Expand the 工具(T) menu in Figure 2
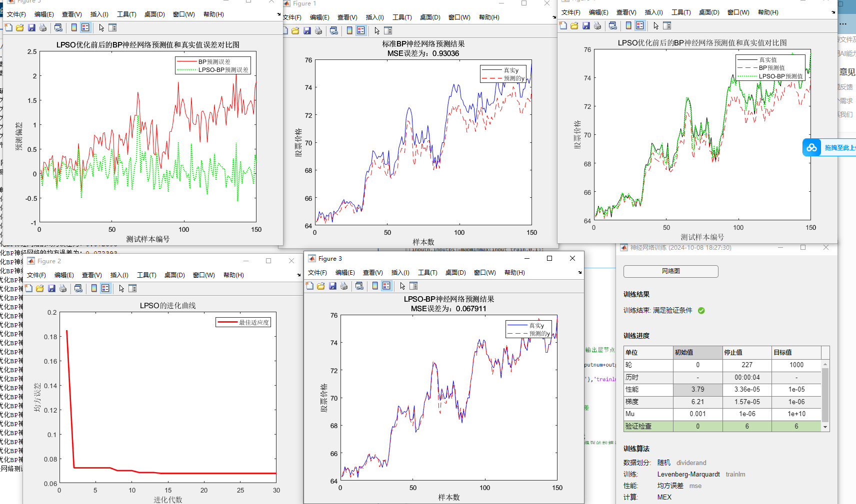The width and height of the screenshot is (856, 504). (146, 275)
